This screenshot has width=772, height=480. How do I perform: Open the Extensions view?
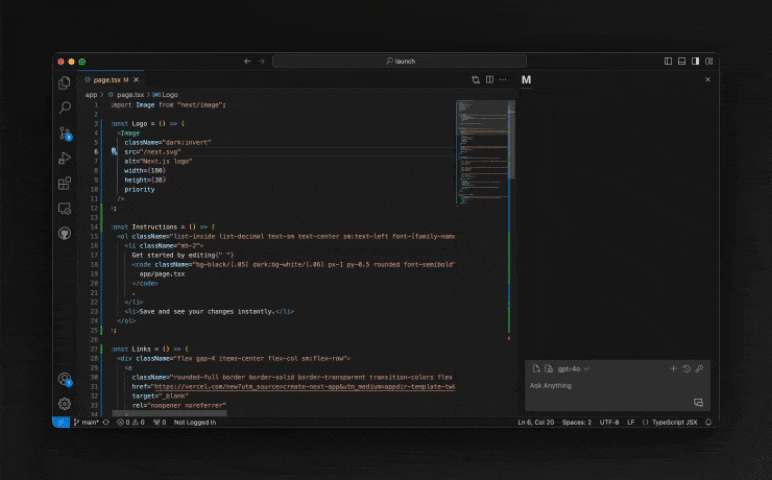[x=64, y=183]
